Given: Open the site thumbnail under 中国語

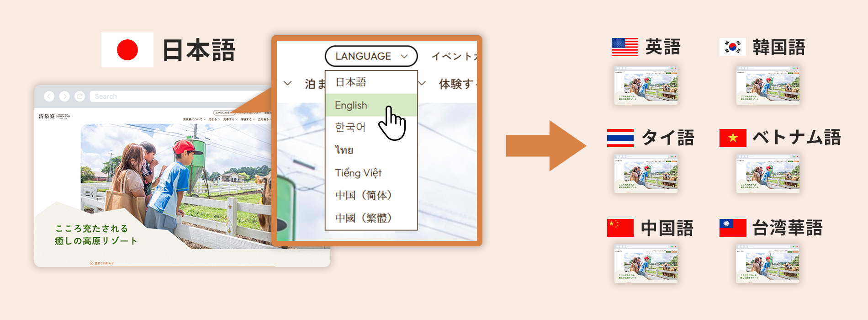Looking at the screenshot, I should (646, 264).
